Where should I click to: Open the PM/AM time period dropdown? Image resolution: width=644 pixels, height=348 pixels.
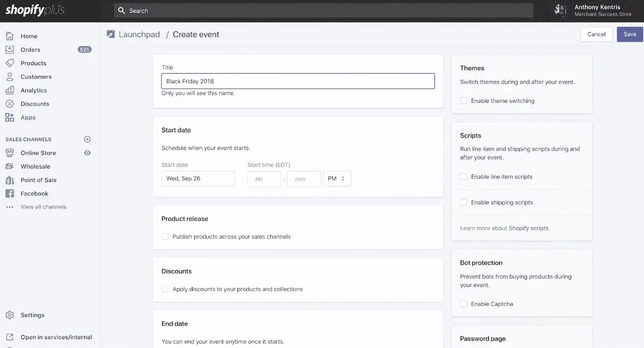point(337,178)
